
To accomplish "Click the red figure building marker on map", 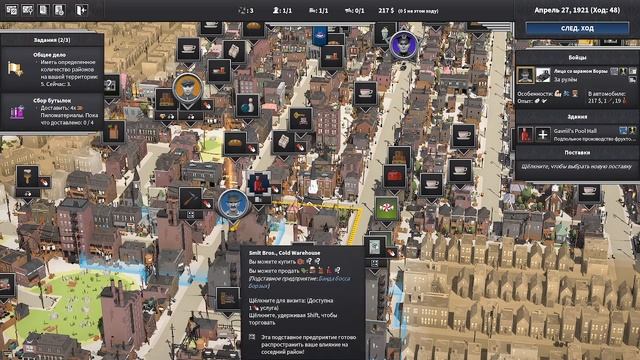I will tap(258, 183).
